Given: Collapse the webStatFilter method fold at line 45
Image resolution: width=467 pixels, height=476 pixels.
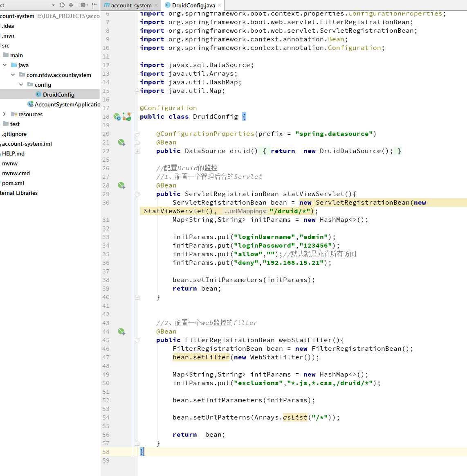Looking at the screenshot, I should click(x=137, y=340).
